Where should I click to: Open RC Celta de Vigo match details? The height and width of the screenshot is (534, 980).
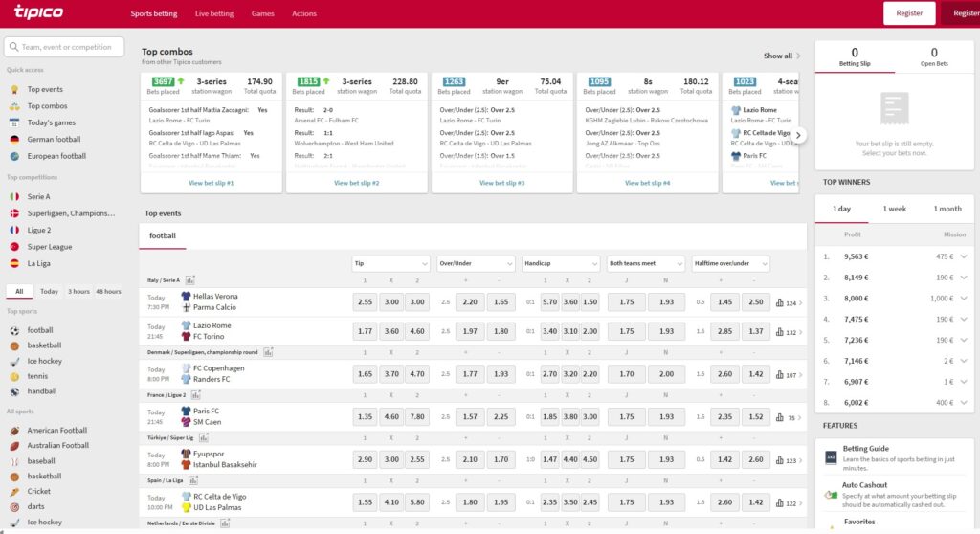(219, 497)
